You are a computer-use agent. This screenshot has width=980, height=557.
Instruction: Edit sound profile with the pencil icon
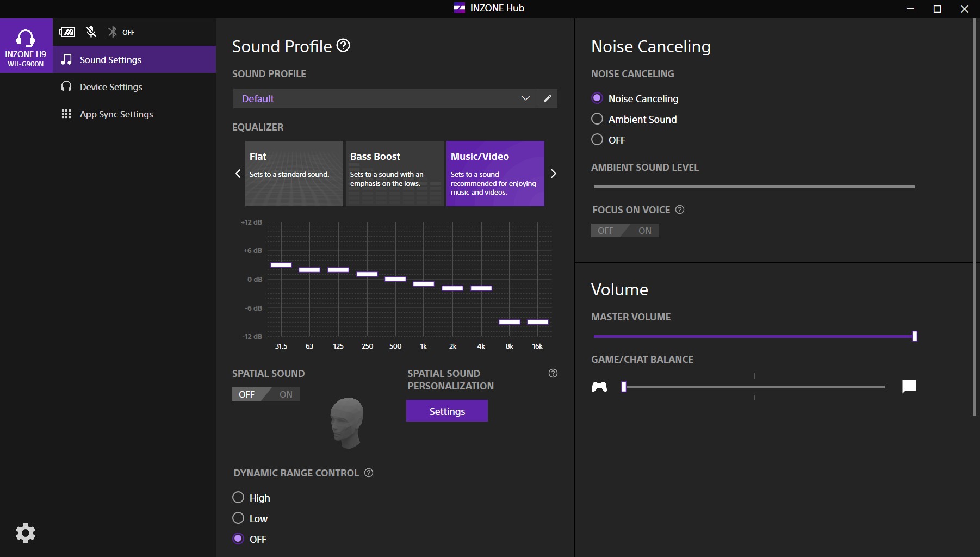point(548,98)
